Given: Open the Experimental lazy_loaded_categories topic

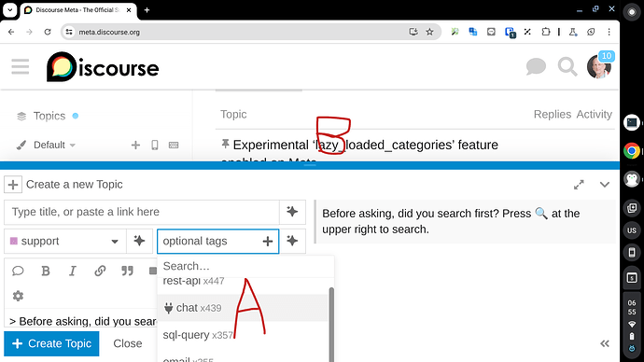Looking at the screenshot, I should point(365,145).
